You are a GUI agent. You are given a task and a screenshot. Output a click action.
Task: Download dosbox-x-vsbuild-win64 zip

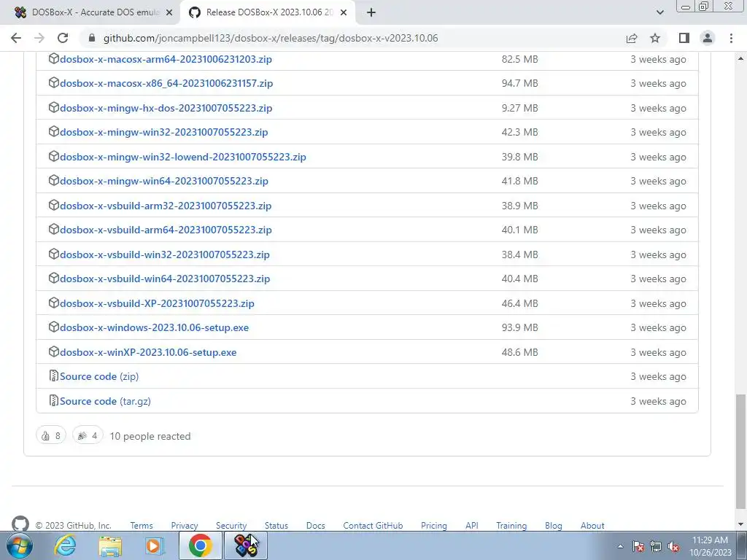point(165,279)
